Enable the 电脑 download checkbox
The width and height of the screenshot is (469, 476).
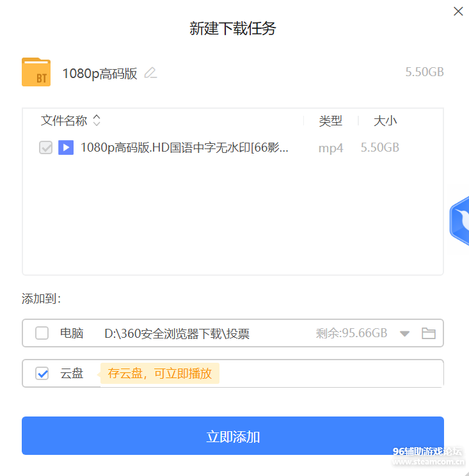pyautogui.click(x=42, y=333)
